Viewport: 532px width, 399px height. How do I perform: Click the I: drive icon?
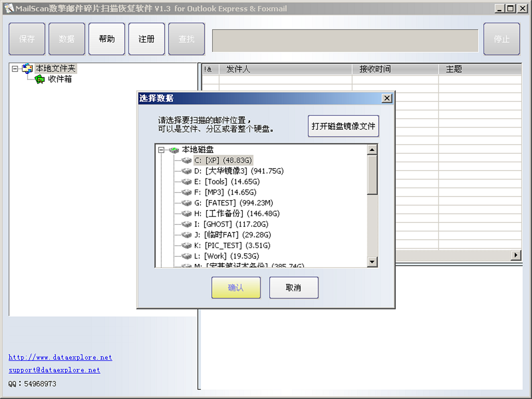[x=187, y=224]
